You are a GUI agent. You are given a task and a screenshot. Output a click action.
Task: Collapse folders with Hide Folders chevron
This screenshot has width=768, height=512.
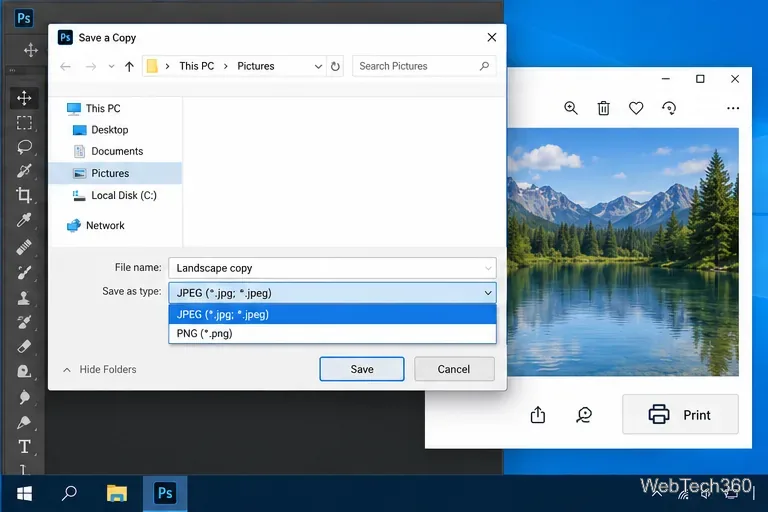(67, 369)
